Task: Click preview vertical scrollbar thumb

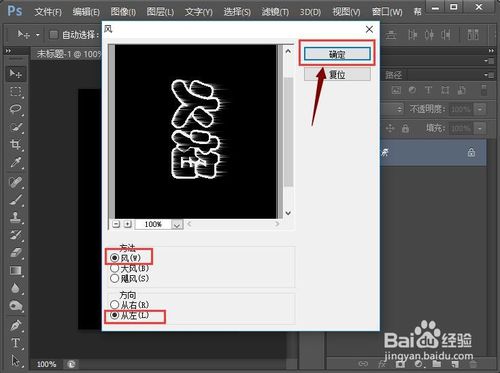Action: [288, 132]
